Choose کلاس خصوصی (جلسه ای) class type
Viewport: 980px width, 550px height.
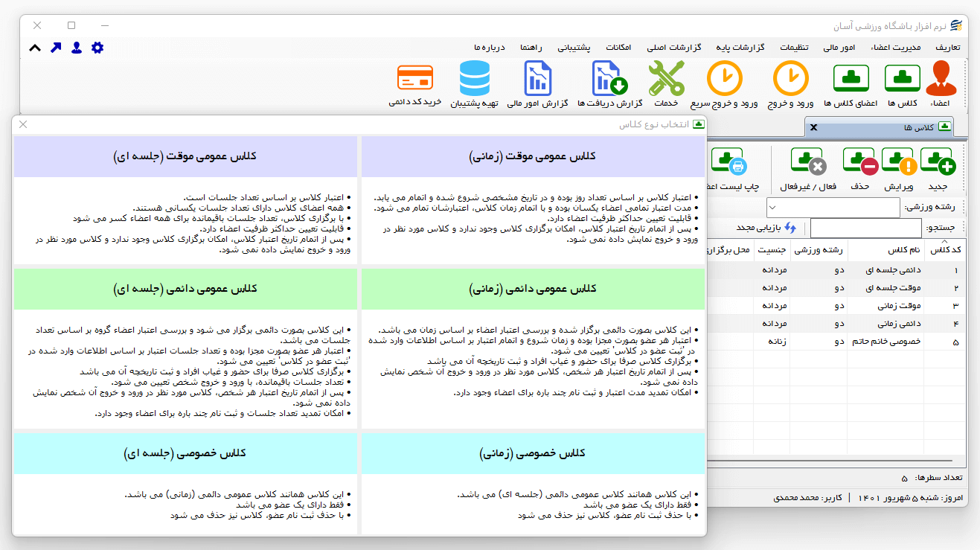click(185, 453)
